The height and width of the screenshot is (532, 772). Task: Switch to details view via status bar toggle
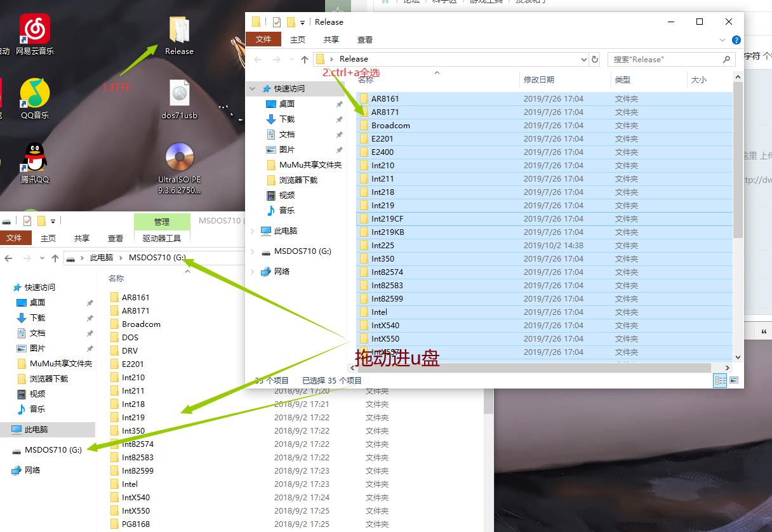click(x=720, y=380)
